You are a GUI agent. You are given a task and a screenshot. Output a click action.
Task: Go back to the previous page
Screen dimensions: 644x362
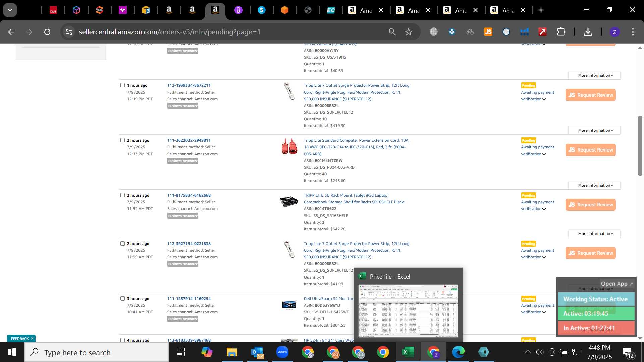(x=11, y=32)
